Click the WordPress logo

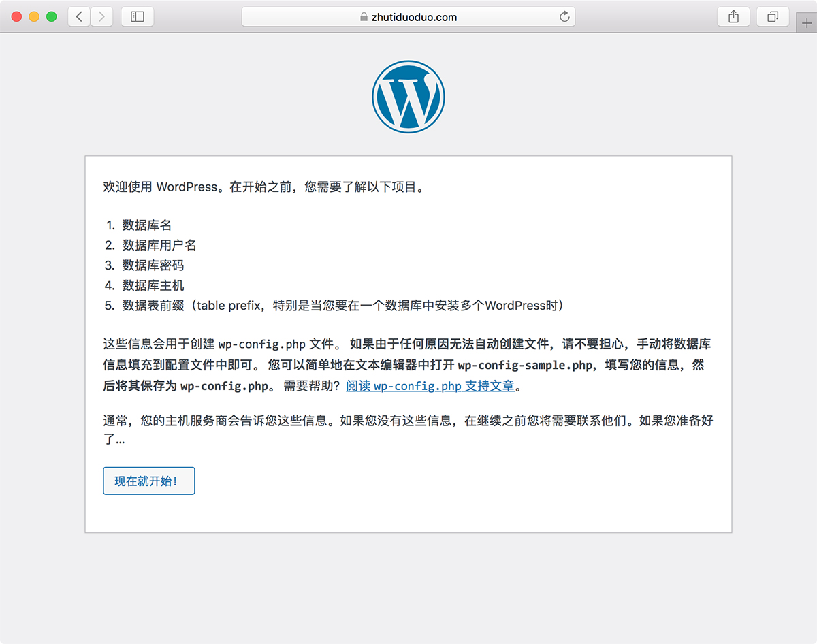coord(408,96)
